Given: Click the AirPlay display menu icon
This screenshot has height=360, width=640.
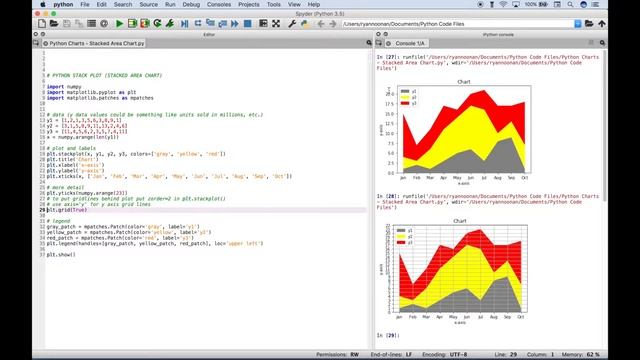Looking at the screenshot, I should pyautogui.click(x=516, y=4).
